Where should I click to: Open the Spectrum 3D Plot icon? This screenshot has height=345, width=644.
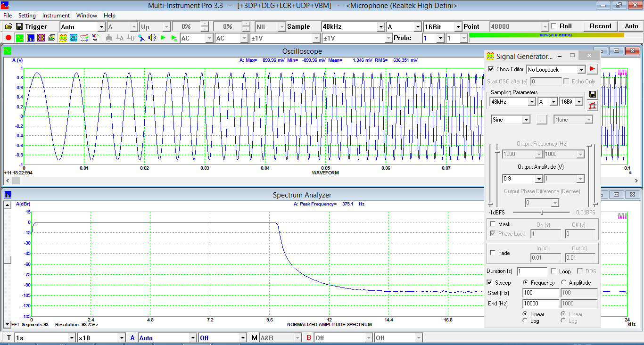click(52, 38)
